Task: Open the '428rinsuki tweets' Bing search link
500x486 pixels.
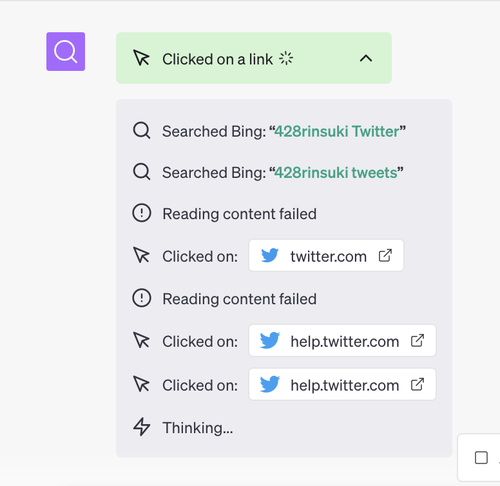Action: pos(336,173)
